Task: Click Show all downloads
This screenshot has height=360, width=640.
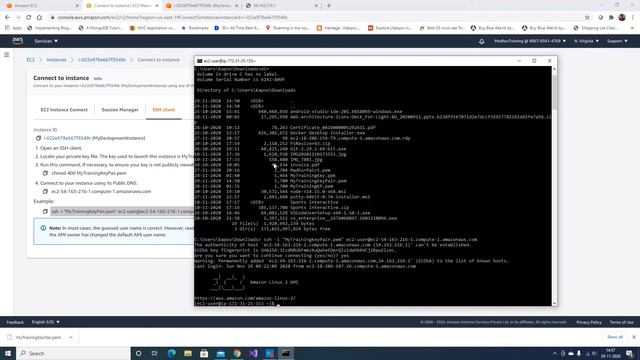Action: click(x=615, y=337)
